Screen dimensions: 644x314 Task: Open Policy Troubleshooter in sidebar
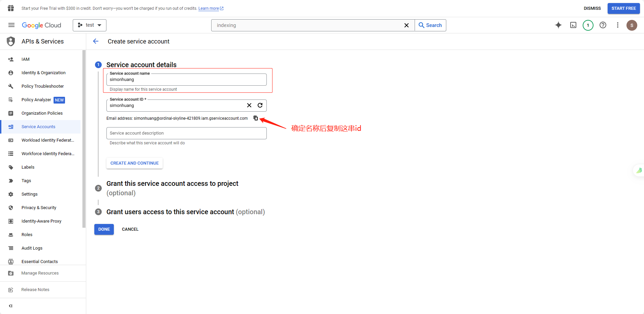[40, 86]
